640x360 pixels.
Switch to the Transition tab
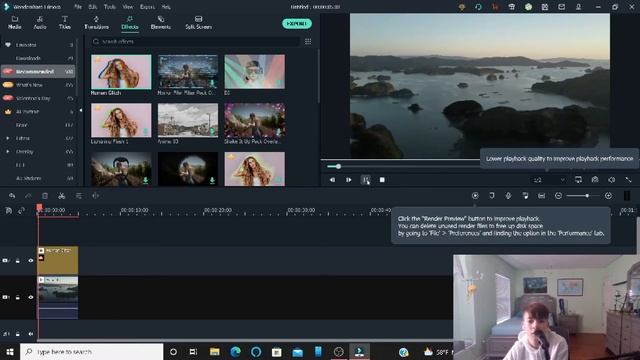[x=96, y=22]
